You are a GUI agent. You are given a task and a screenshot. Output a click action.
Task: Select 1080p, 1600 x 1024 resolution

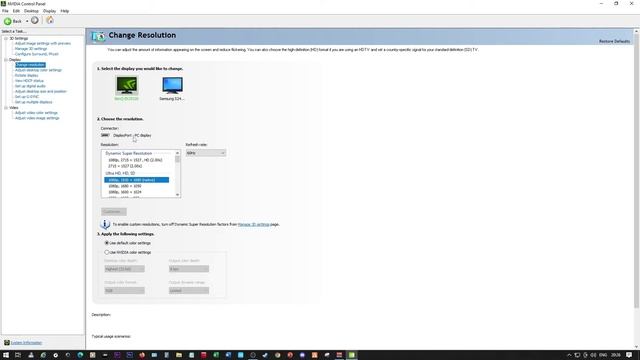[x=125, y=192]
